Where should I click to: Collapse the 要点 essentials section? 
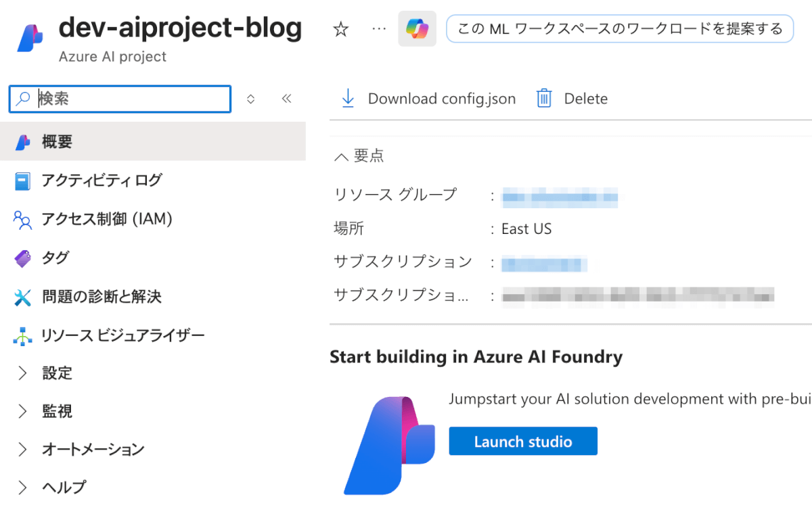pos(340,156)
